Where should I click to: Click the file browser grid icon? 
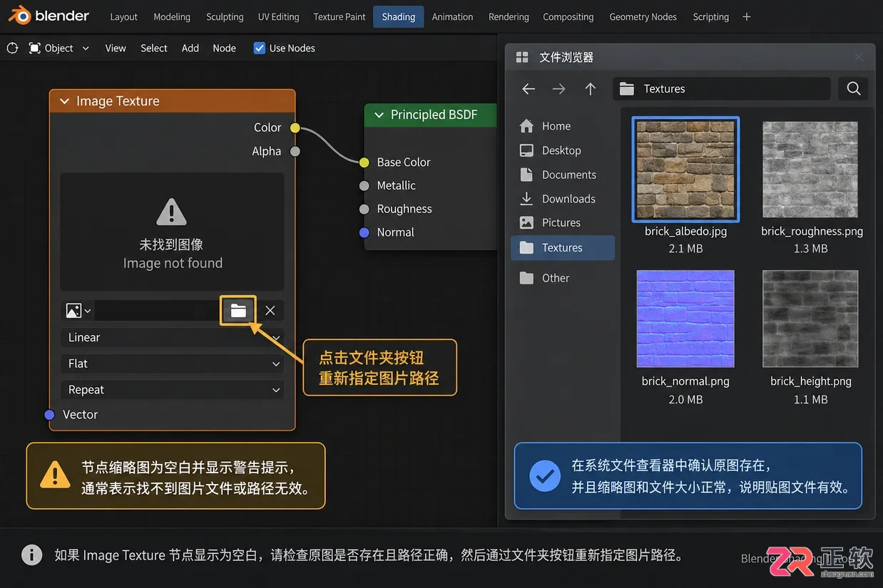(522, 57)
